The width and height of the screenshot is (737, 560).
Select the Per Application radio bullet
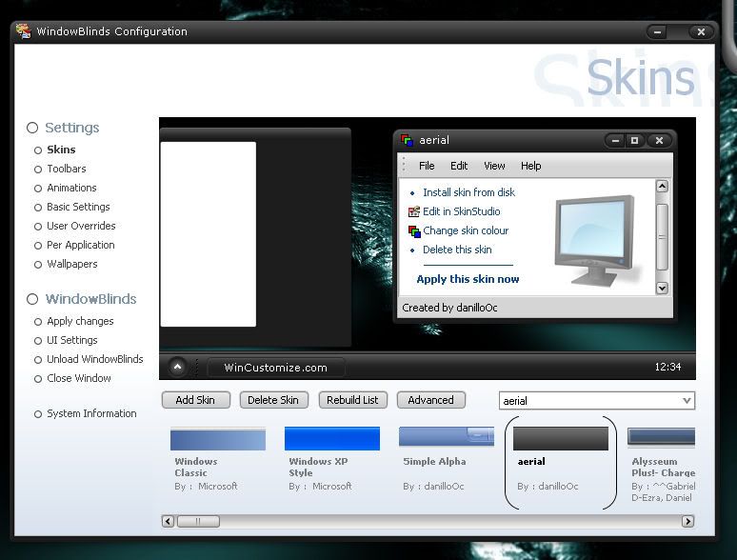[x=38, y=246]
